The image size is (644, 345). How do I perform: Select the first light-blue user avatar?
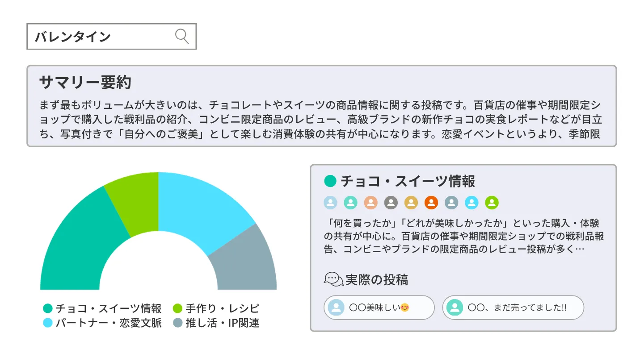point(331,202)
